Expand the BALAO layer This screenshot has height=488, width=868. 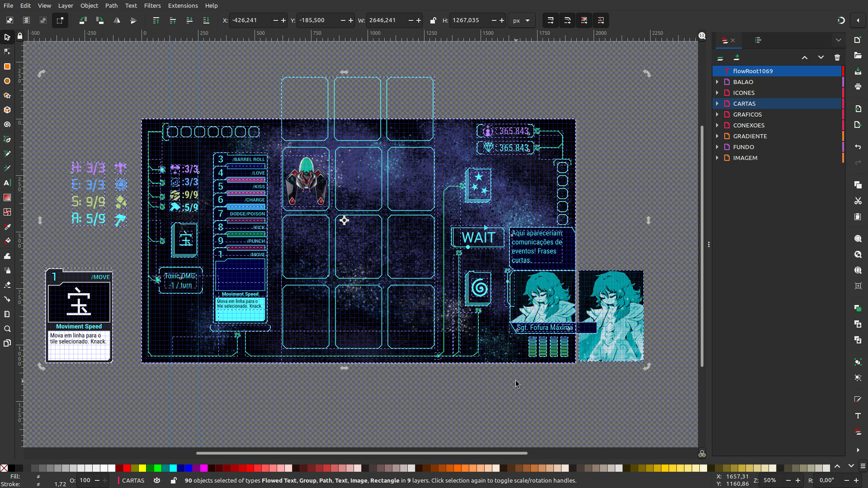[717, 82]
